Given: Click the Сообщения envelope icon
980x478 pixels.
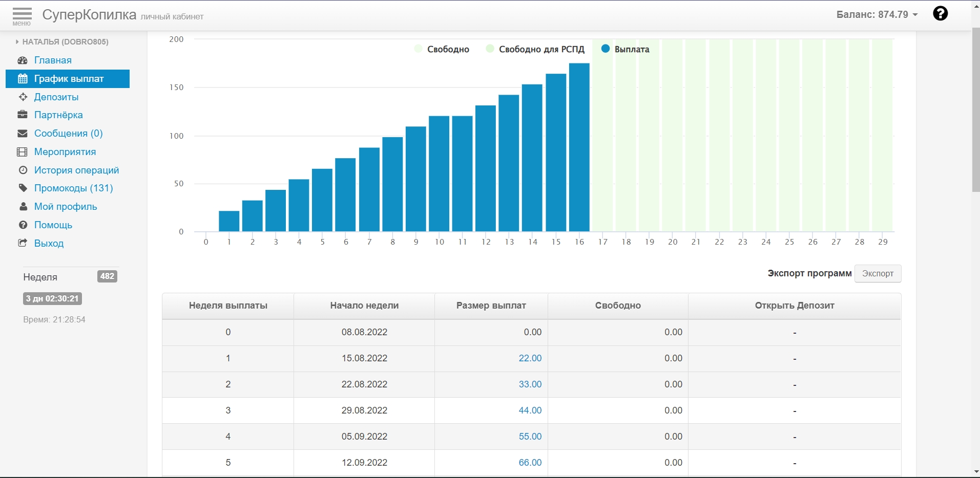Looking at the screenshot, I should pos(23,134).
